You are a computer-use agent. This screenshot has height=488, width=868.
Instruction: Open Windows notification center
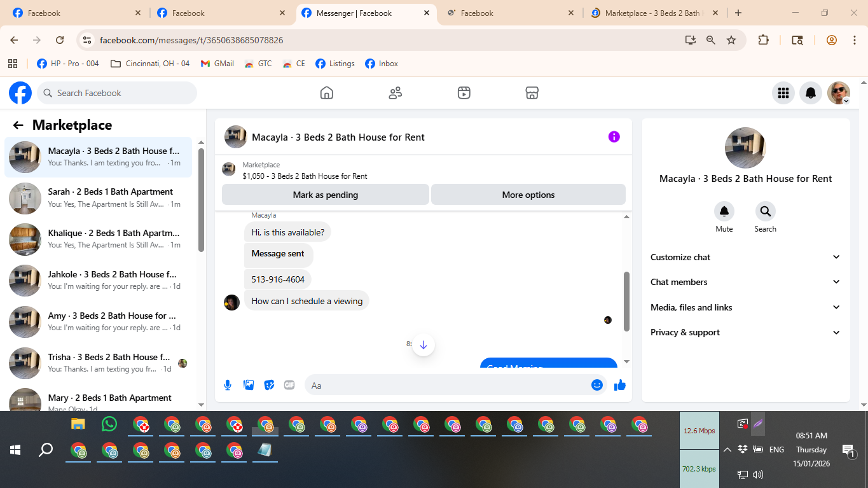point(848,450)
